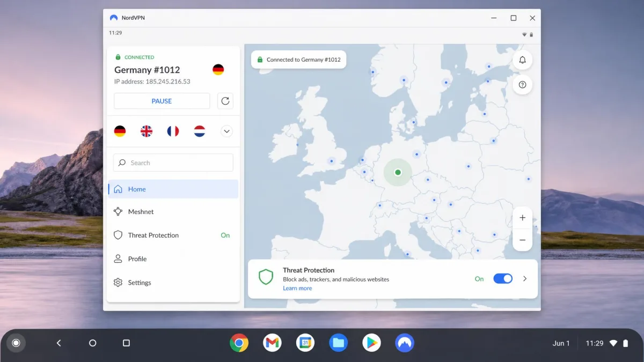The height and width of the screenshot is (362, 644).
Task: Select the Germany flag quick connect
Action: [x=120, y=131]
